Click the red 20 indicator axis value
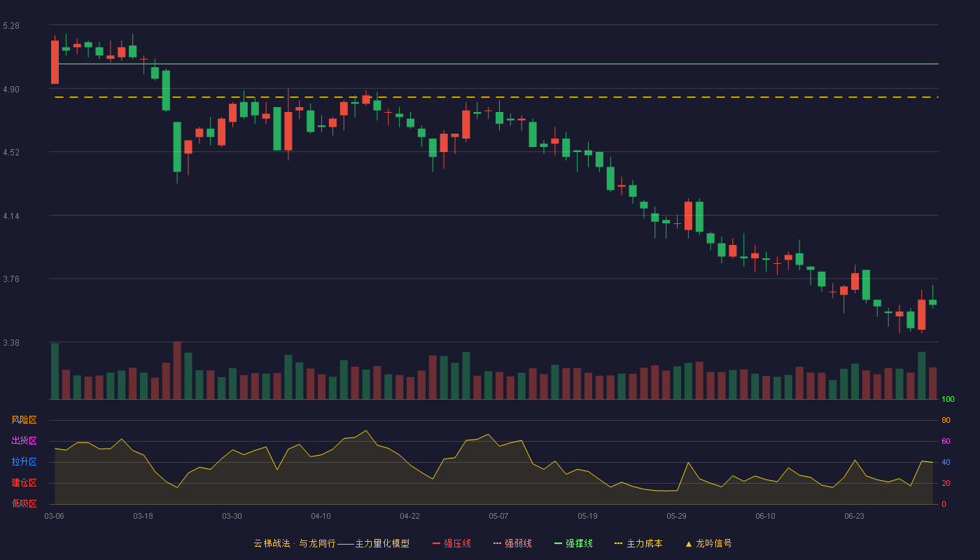This screenshot has height=560, width=980. (x=946, y=483)
